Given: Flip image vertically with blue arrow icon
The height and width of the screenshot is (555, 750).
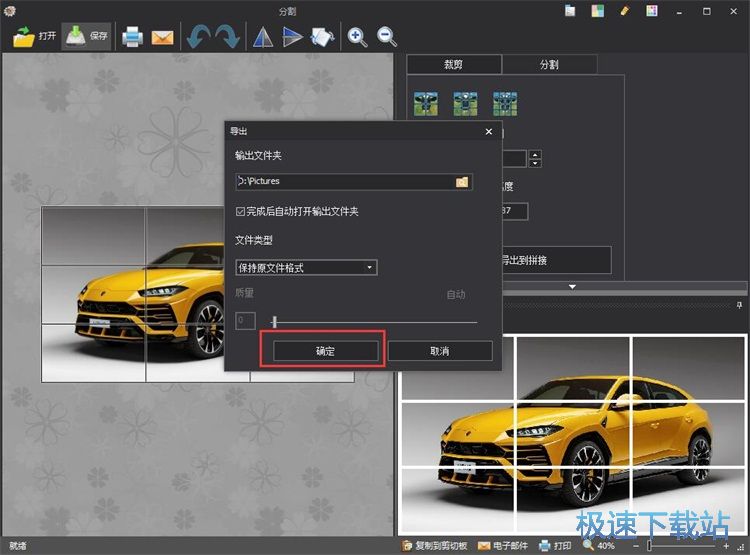Looking at the screenshot, I should pyautogui.click(x=292, y=37).
